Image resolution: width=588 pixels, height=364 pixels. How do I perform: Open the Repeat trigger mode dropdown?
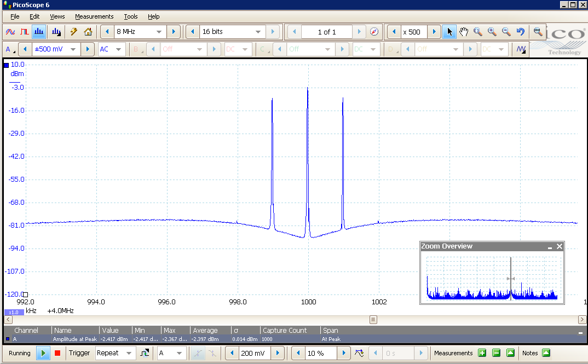128,353
